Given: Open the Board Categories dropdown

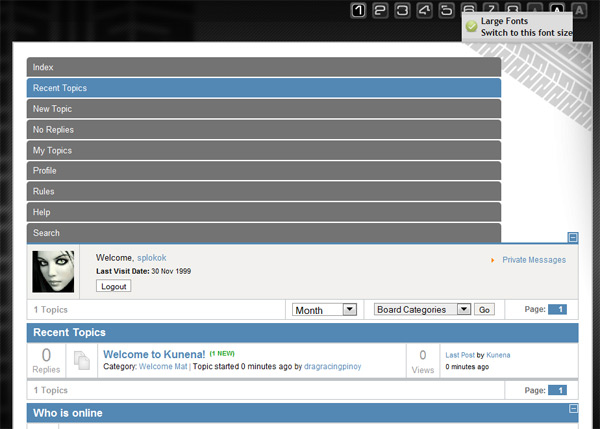Looking at the screenshot, I should click(x=422, y=310).
